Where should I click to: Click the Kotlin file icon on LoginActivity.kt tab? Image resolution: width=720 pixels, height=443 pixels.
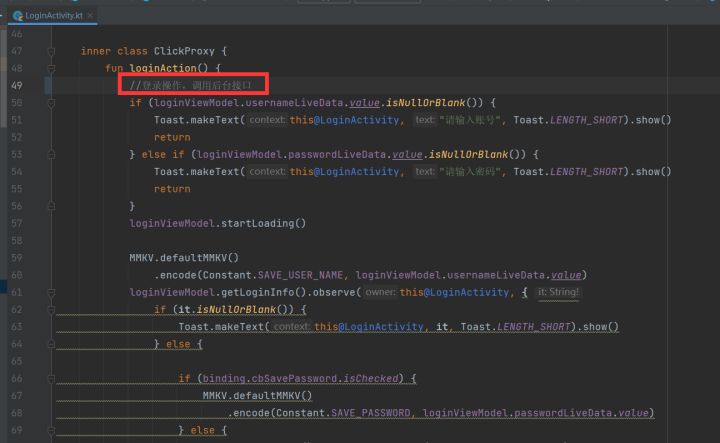tap(18, 16)
